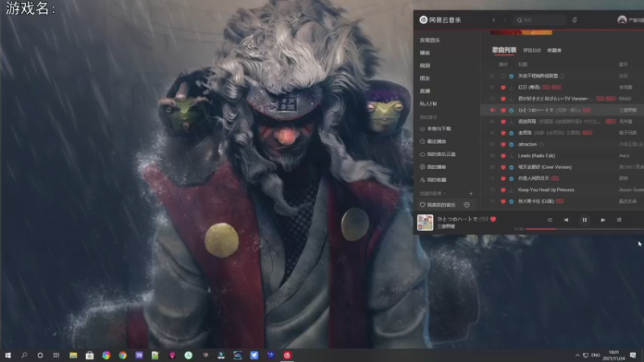Open the user avatar profile picture
The width and height of the screenshot is (644, 362).
[x=621, y=19]
